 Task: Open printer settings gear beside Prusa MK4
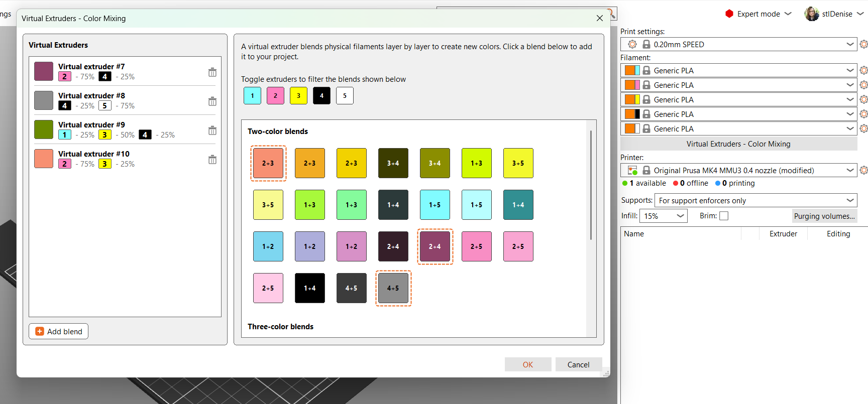(x=863, y=170)
